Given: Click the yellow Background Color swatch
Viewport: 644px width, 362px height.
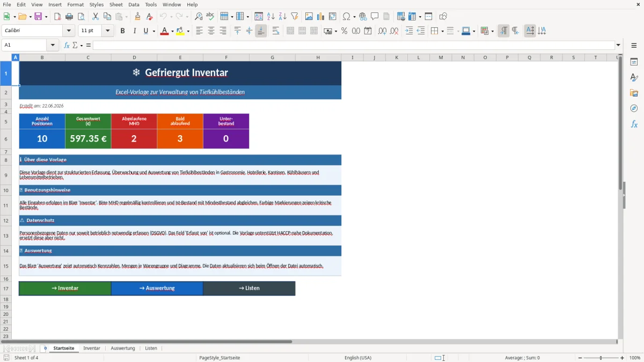Looking at the screenshot, I should [180, 31].
